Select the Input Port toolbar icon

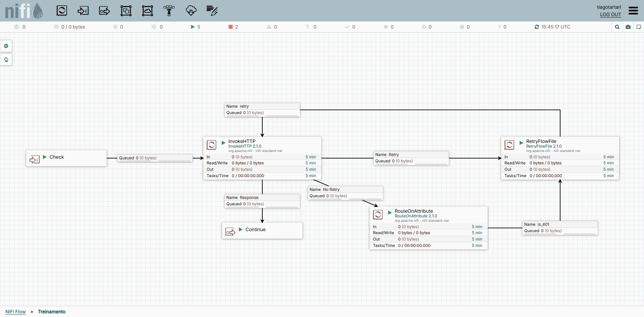(83, 11)
